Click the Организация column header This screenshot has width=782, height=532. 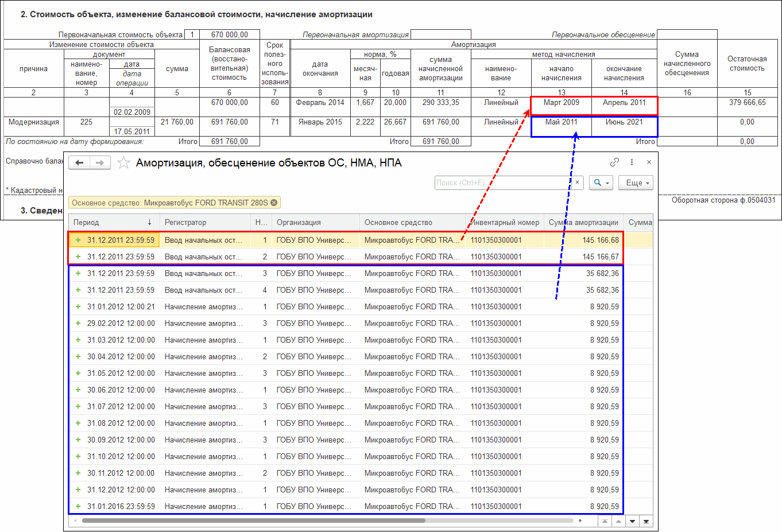point(316,222)
